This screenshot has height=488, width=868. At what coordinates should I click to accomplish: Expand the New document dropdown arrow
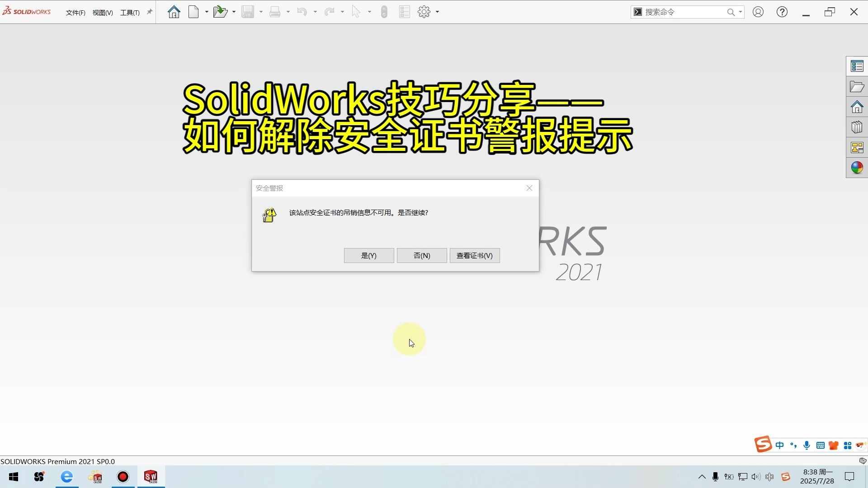(207, 12)
